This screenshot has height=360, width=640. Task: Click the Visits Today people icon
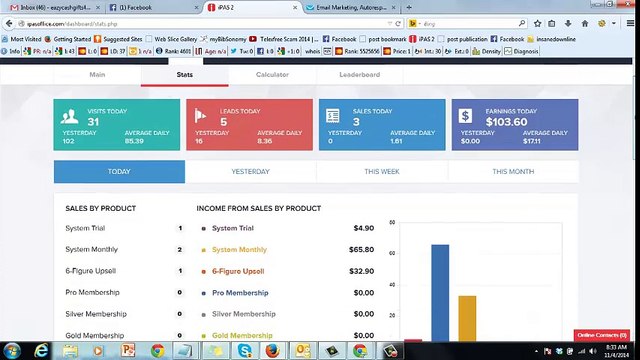[69, 116]
